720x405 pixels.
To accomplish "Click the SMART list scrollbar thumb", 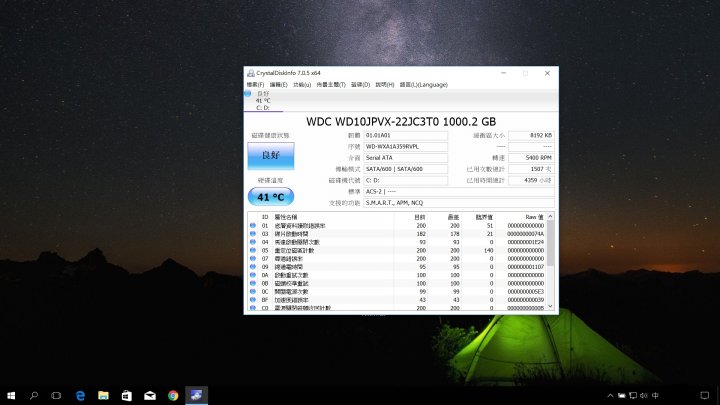I will coord(551,243).
